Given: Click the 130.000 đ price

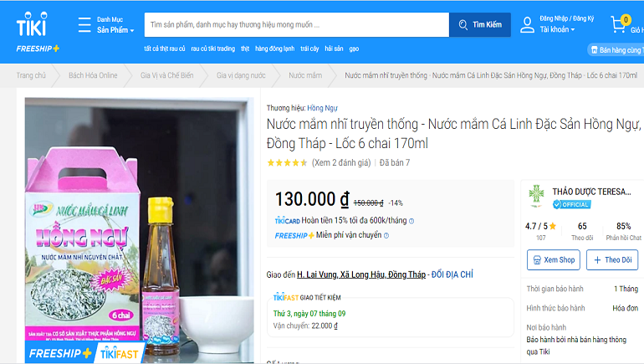Looking at the screenshot, I should pos(312,199).
